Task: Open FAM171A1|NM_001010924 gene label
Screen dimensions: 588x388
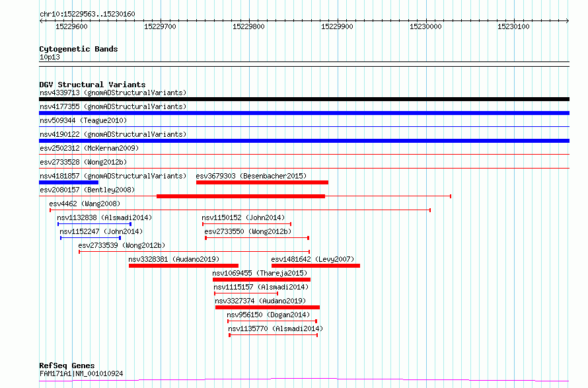Action: [x=81, y=373]
